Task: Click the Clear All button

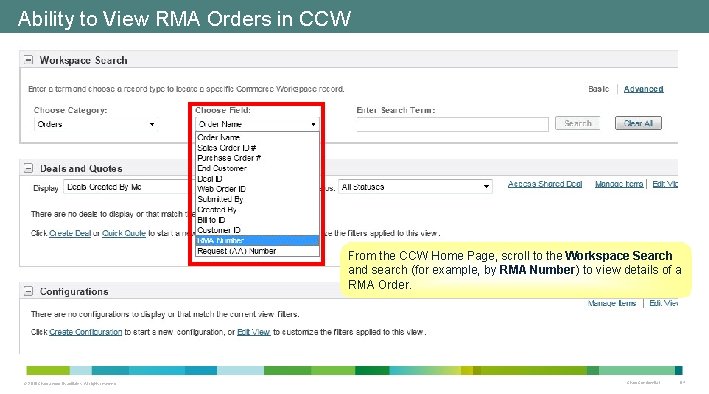Action: (638, 123)
